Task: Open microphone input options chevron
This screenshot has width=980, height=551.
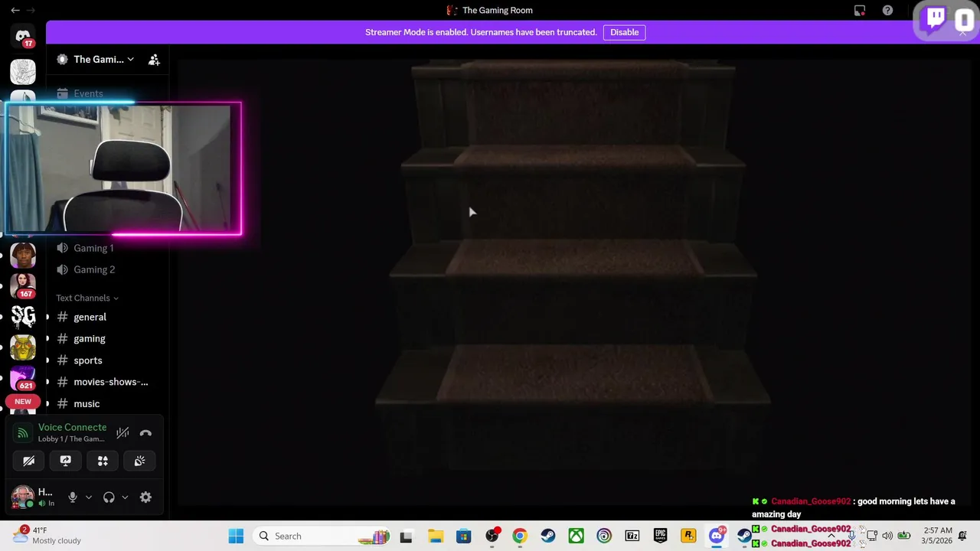Action: 89,497
